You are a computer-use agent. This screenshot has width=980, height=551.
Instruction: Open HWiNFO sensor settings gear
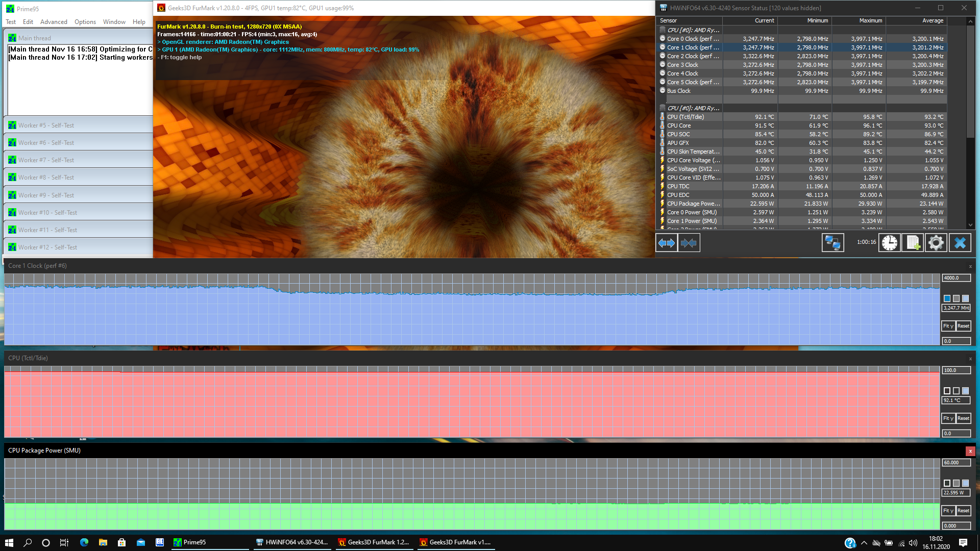click(936, 243)
